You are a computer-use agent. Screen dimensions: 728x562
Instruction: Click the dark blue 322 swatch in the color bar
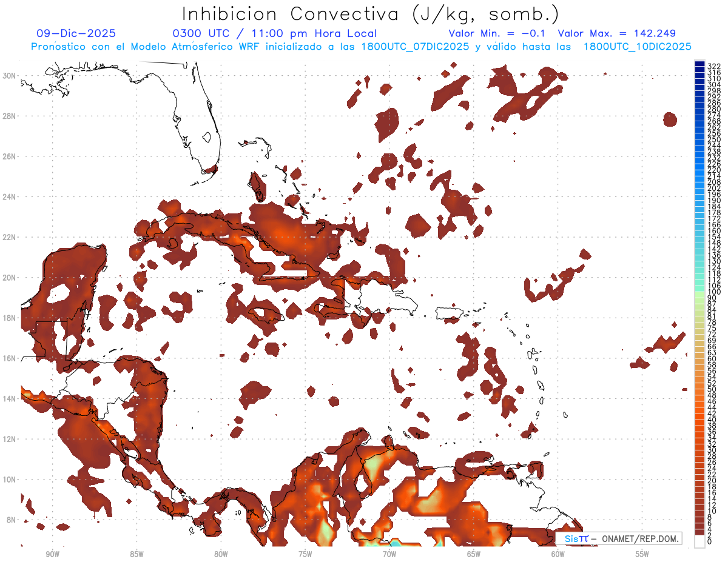[x=699, y=64]
